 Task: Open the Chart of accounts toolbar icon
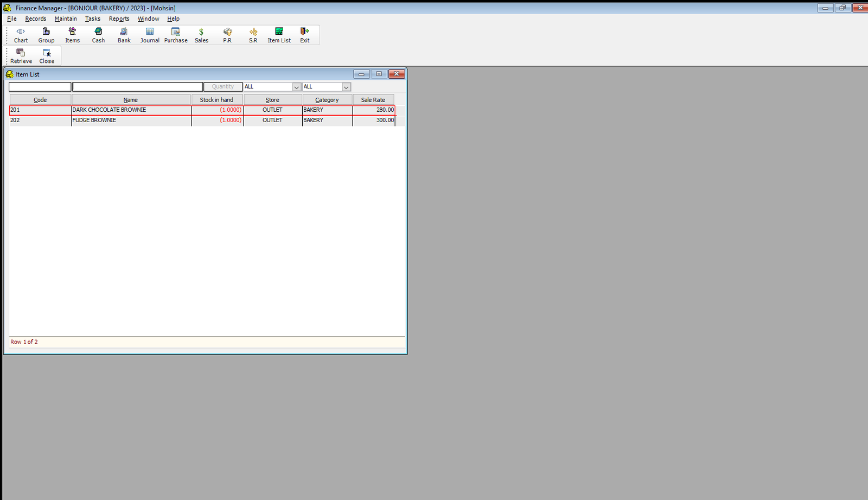point(21,35)
